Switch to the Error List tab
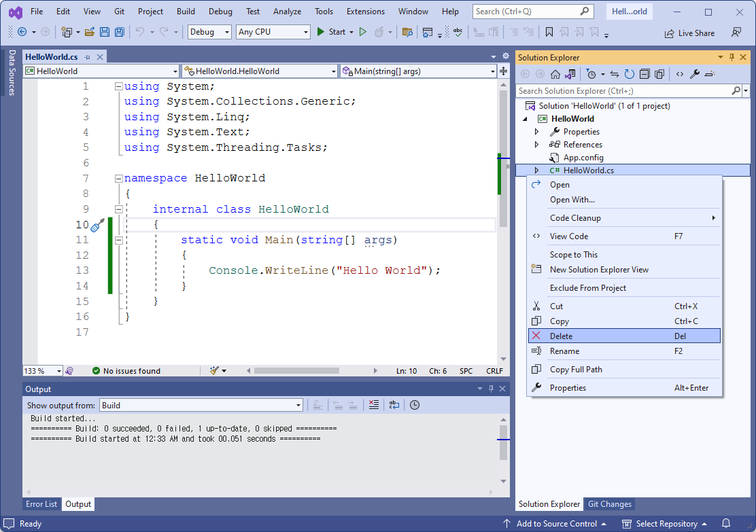 click(x=41, y=504)
